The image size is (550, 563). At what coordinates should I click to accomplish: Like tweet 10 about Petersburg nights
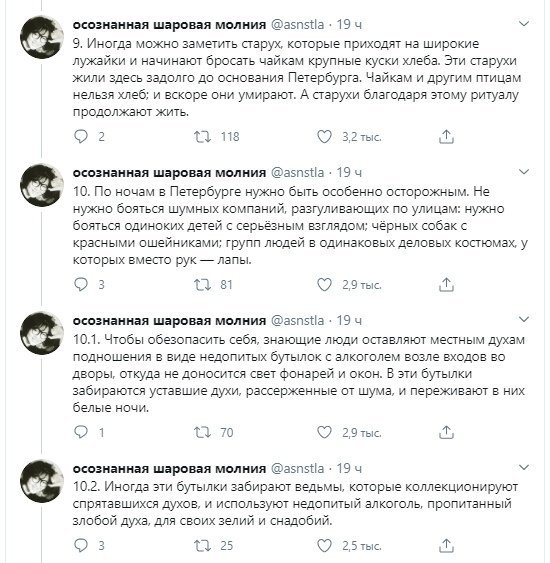tap(324, 285)
